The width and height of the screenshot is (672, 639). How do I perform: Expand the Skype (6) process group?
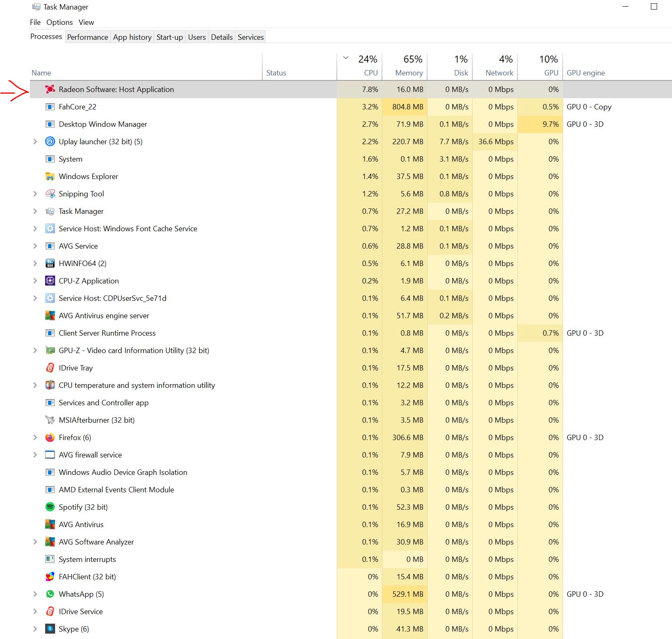click(35, 629)
